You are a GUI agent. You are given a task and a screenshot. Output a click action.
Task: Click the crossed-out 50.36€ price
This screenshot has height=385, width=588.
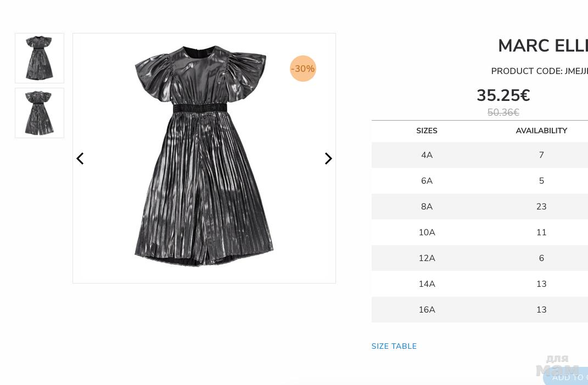tap(503, 112)
